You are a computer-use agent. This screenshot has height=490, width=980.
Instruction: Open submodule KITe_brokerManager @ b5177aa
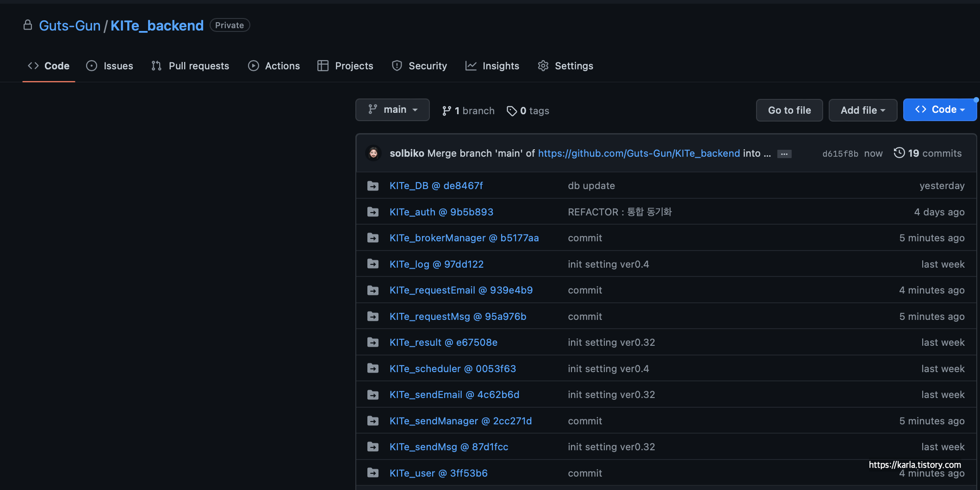464,238
